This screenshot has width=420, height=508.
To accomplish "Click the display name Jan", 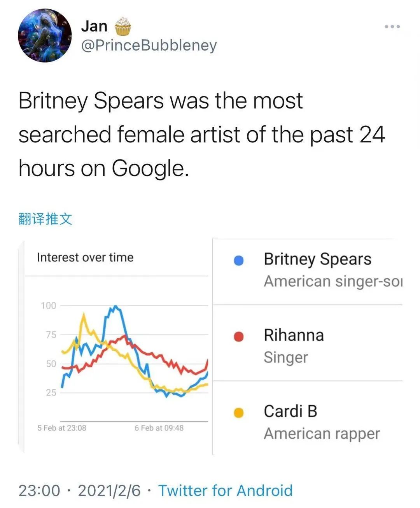I will pos(94,26).
